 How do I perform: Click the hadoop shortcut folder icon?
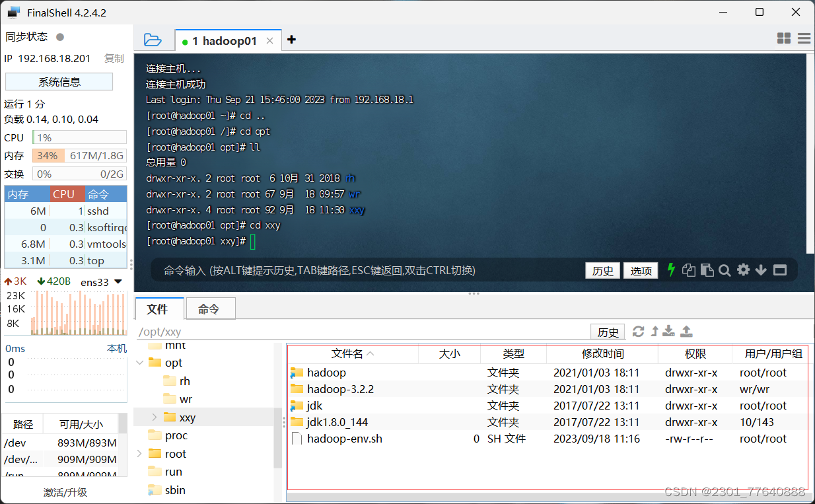pyautogui.click(x=297, y=373)
